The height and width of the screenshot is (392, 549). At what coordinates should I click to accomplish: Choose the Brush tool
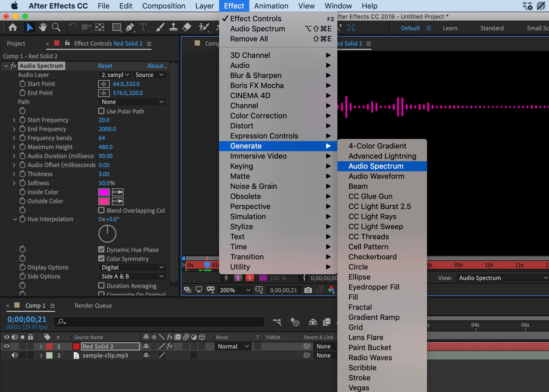coord(160,27)
